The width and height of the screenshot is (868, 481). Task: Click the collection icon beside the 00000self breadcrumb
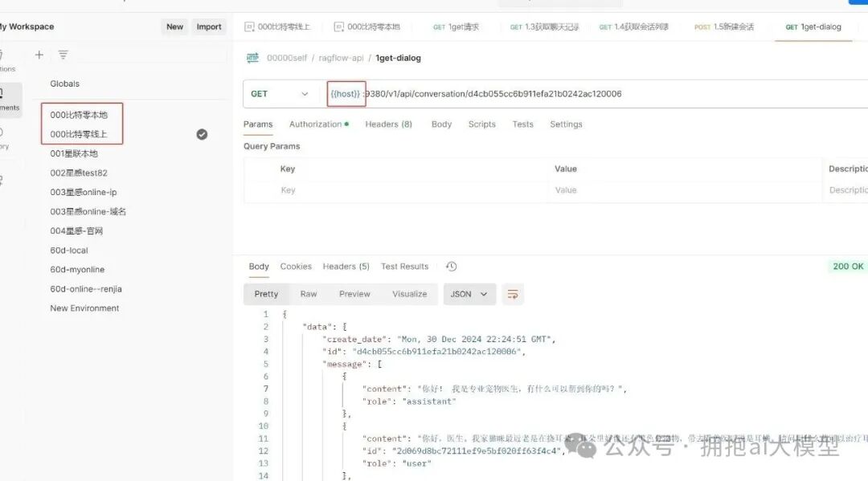252,58
